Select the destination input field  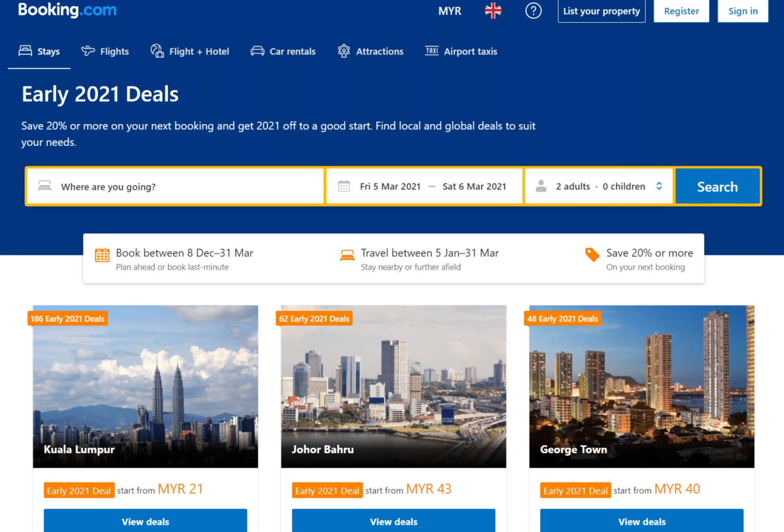click(178, 187)
